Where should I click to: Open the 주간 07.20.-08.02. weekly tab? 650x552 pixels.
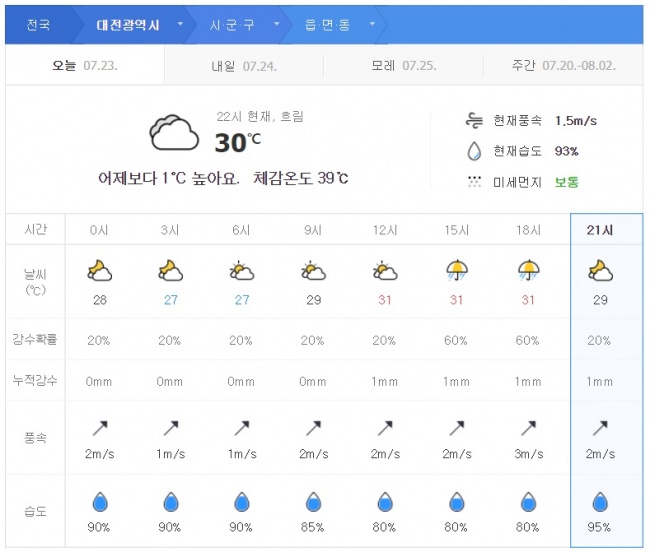click(563, 65)
